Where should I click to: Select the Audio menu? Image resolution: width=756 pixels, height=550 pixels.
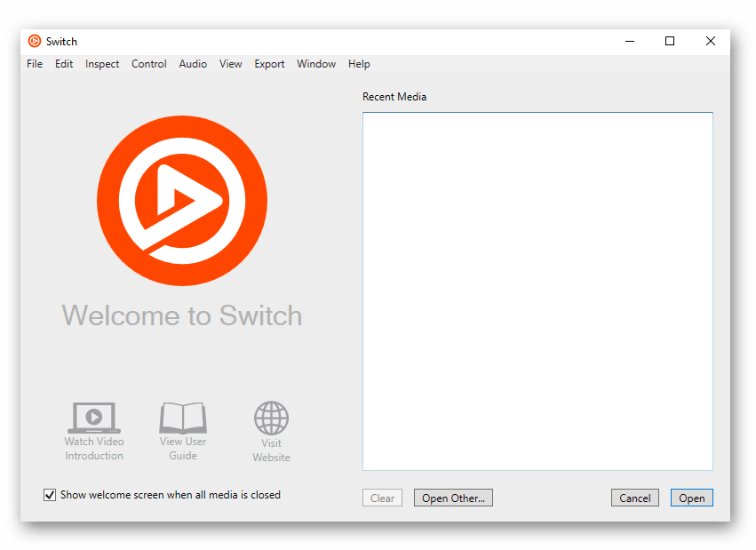[193, 64]
